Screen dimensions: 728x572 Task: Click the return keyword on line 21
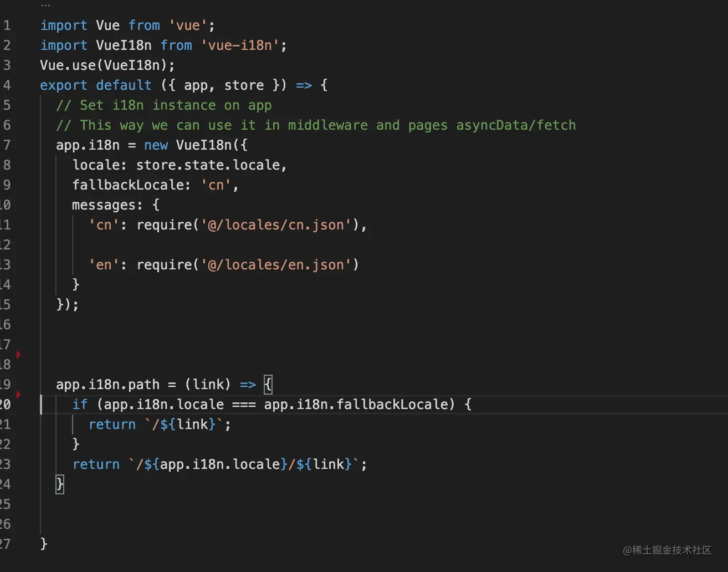[112, 425]
